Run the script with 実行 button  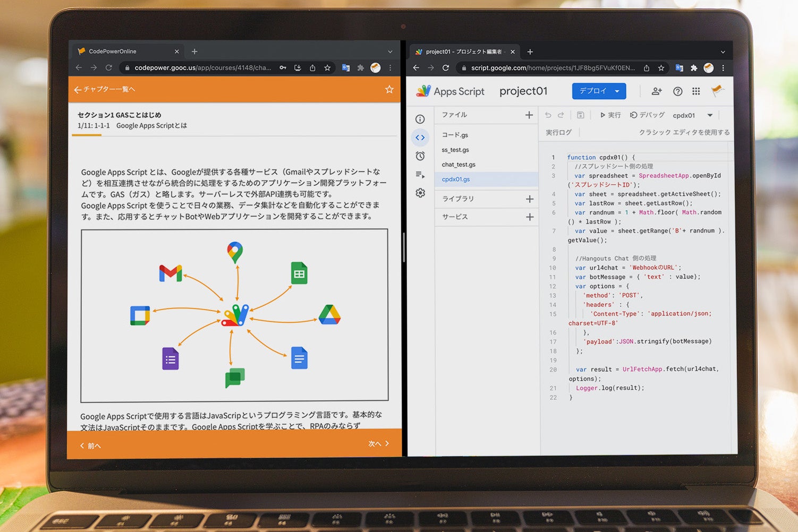(x=610, y=115)
